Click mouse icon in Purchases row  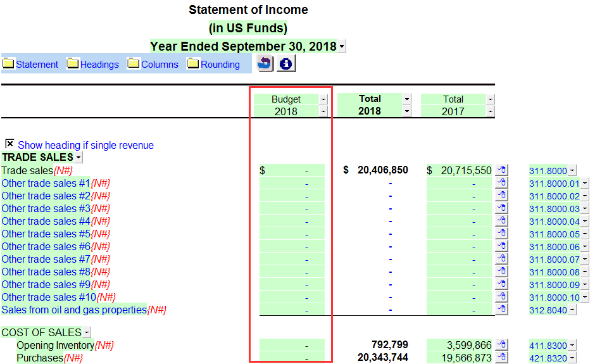pos(502,358)
